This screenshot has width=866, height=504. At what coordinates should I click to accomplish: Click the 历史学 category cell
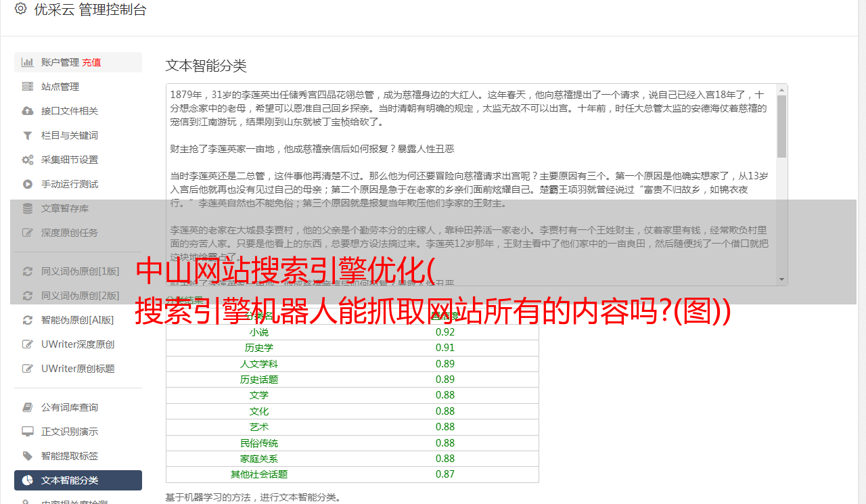(x=259, y=348)
